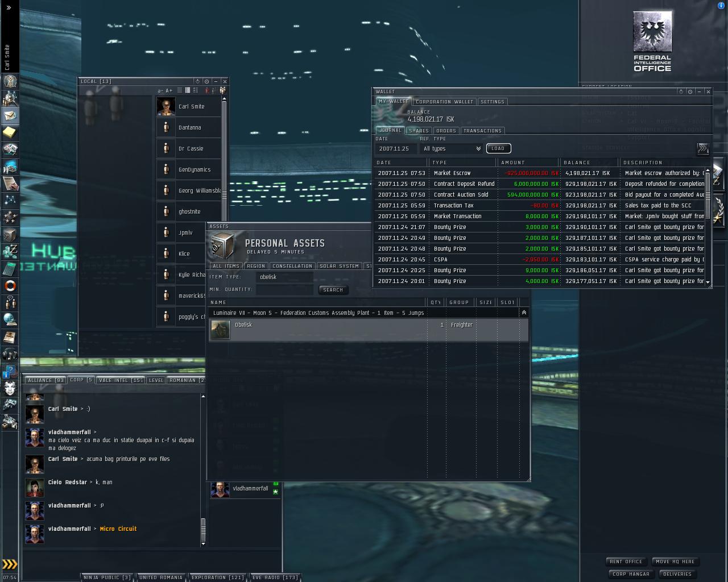Open the star map constellation icon
This screenshot has height=582, width=728.
click(10, 200)
